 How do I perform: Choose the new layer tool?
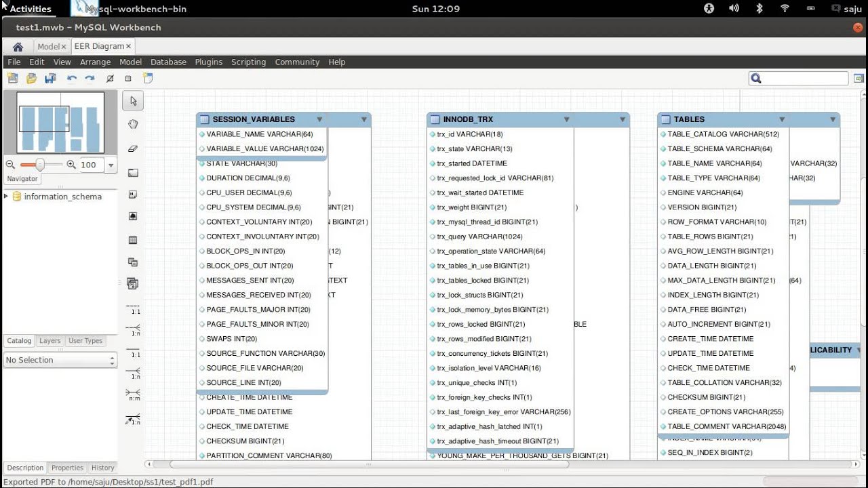click(133, 173)
